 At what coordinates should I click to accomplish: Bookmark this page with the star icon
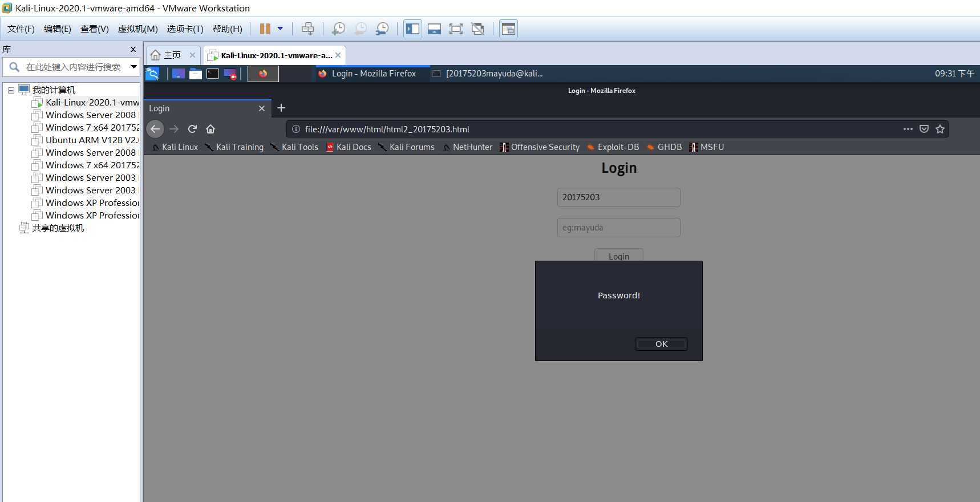[940, 129]
